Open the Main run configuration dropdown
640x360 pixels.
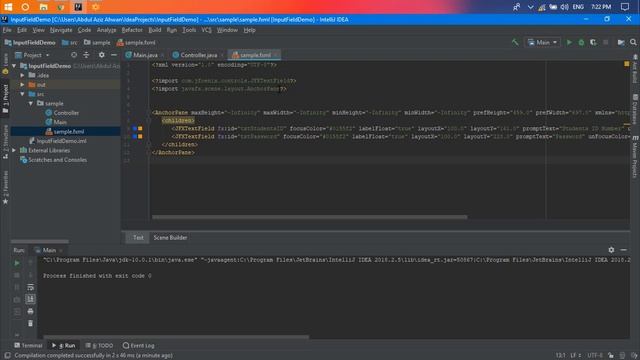coord(542,42)
